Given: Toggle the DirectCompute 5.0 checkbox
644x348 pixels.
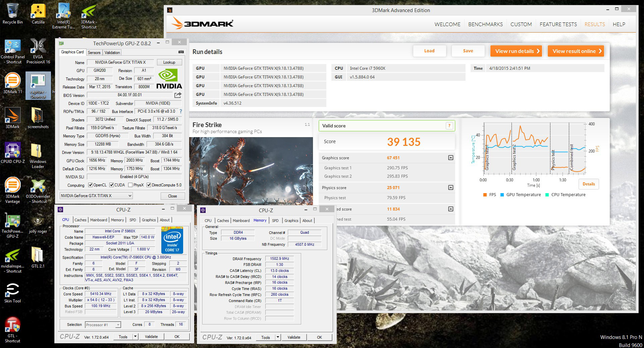Looking at the screenshot, I should (x=149, y=185).
